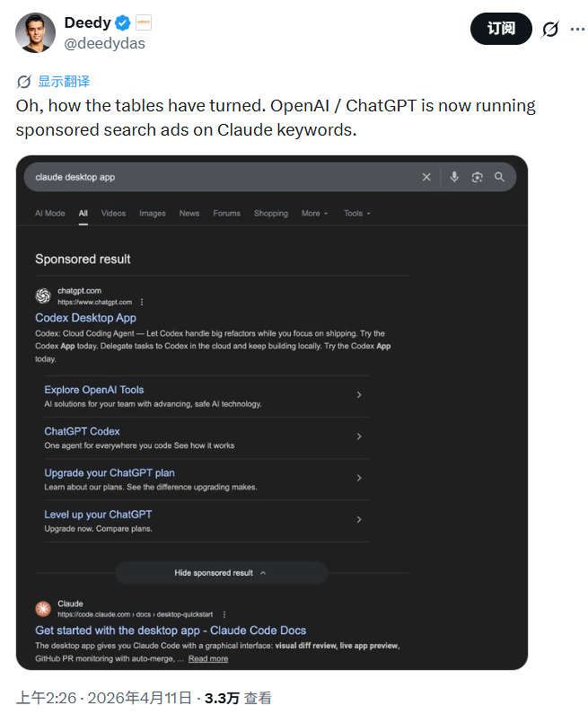Click the three-dot menu beside the chatgpt.com URL

142,303
